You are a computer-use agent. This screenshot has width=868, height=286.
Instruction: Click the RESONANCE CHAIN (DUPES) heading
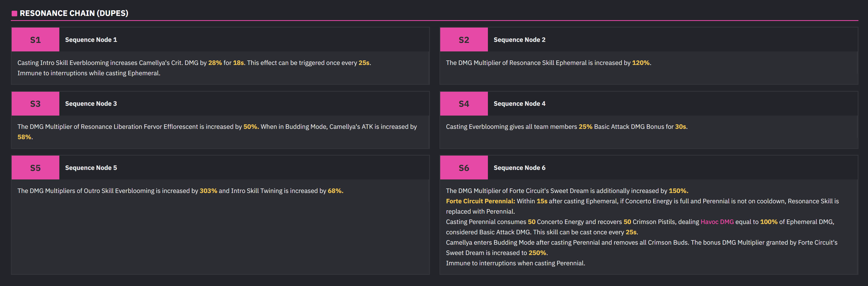coord(74,13)
